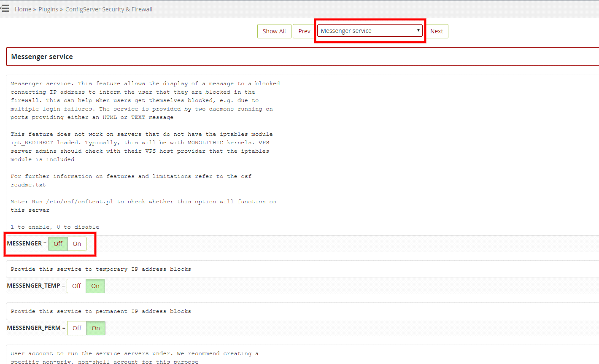
Task: Navigate to Home breadcrumb
Action: click(x=23, y=9)
